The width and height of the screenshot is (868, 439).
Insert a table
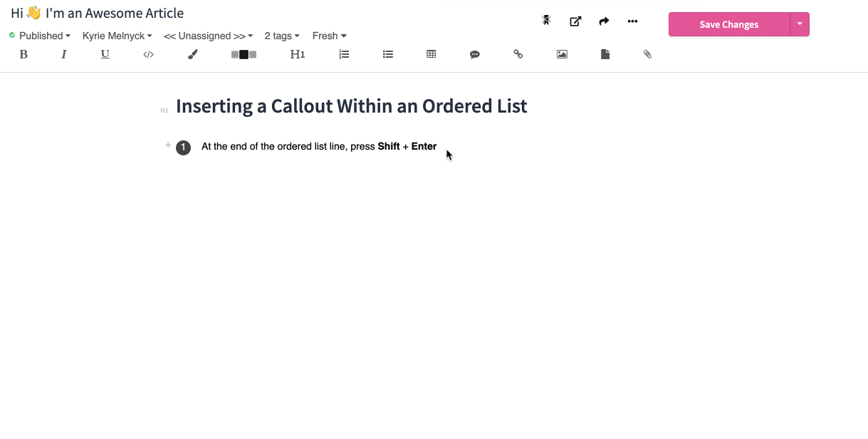(432, 54)
